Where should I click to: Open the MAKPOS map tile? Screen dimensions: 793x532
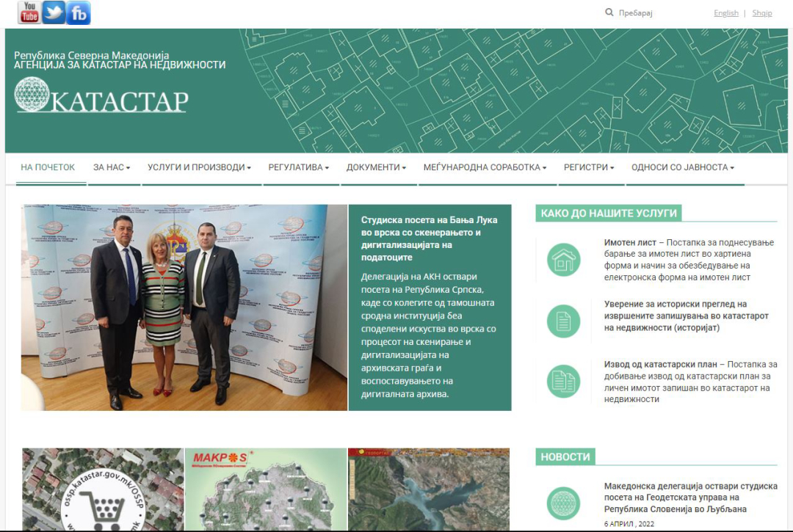click(266, 489)
